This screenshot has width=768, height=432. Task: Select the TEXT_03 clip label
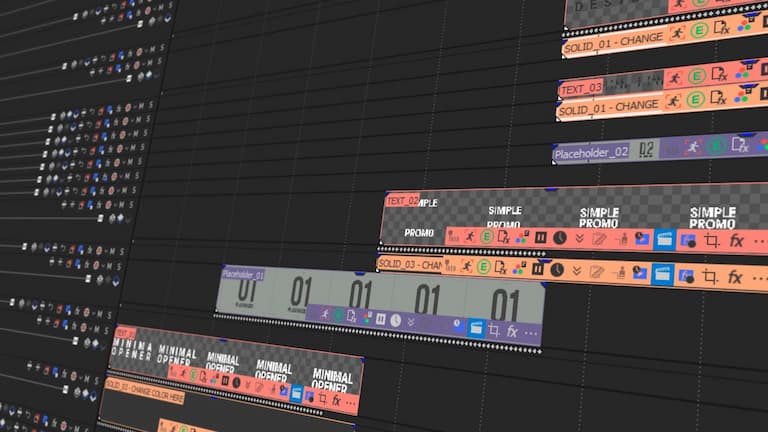click(x=581, y=89)
